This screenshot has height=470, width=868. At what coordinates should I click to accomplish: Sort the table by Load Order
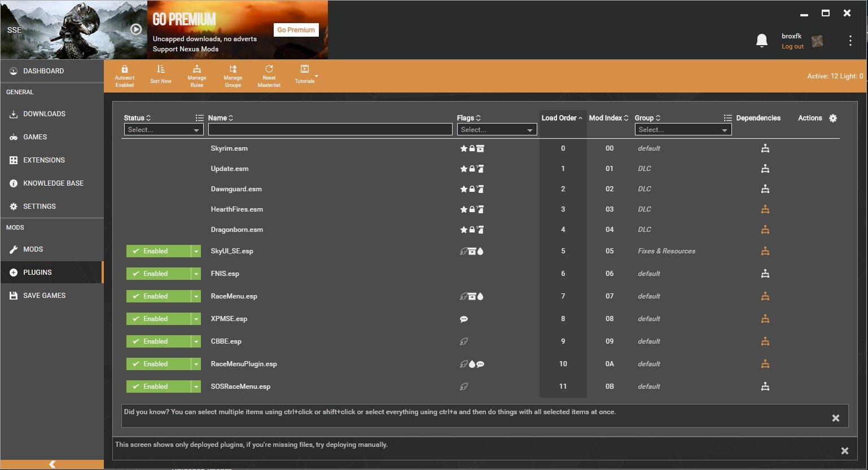pos(562,118)
